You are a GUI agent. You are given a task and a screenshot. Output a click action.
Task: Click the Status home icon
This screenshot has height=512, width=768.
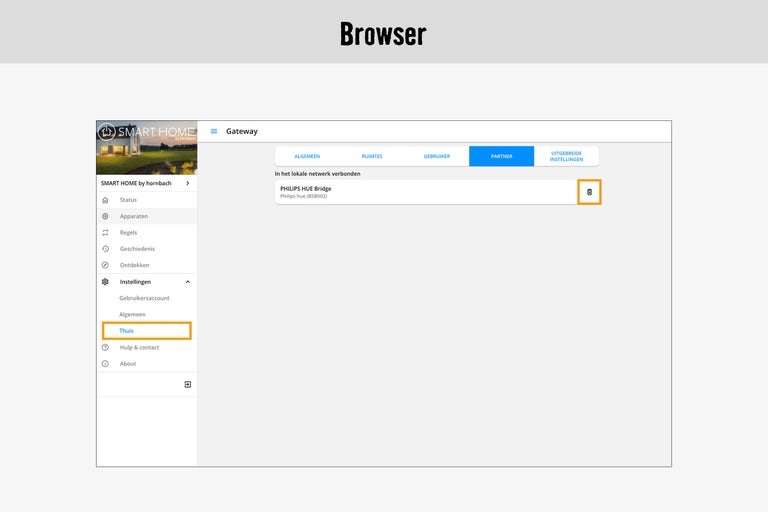click(105, 200)
